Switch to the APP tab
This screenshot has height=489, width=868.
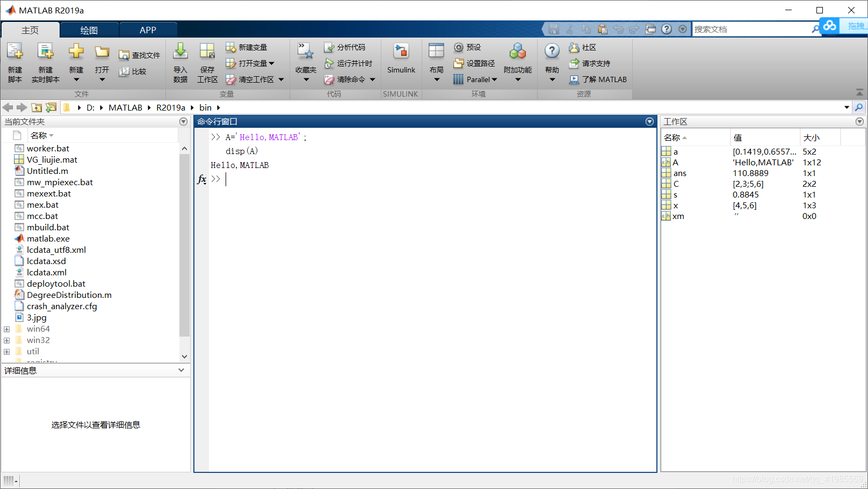click(148, 30)
